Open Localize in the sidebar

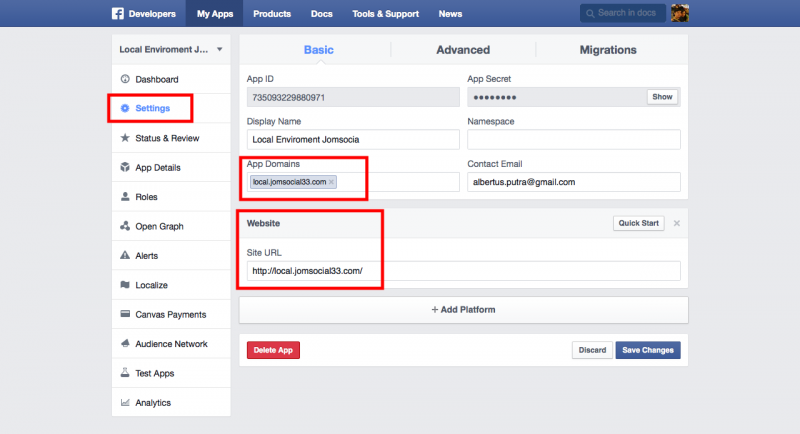[x=171, y=285]
